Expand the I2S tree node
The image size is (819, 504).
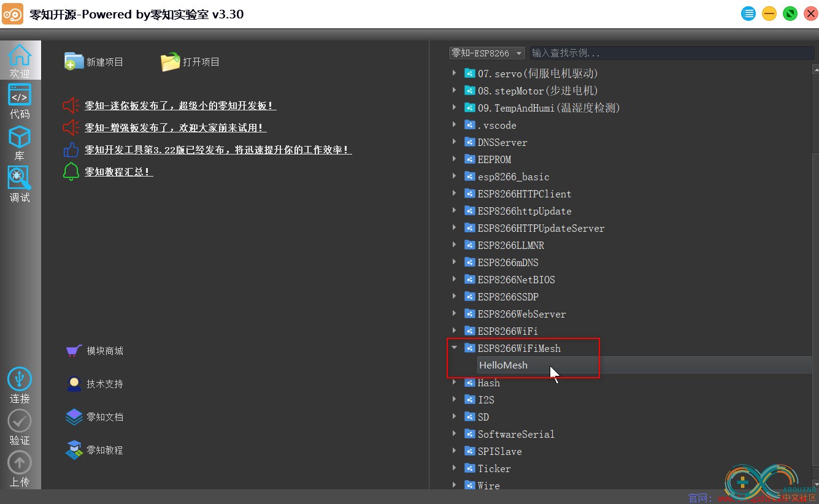pyautogui.click(x=454, y=399)
